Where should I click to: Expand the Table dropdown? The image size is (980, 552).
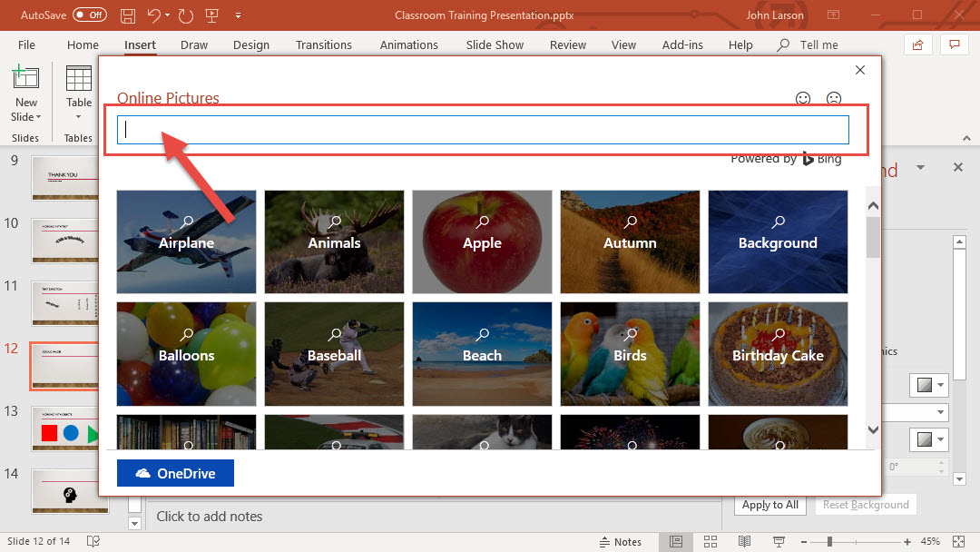79,117
